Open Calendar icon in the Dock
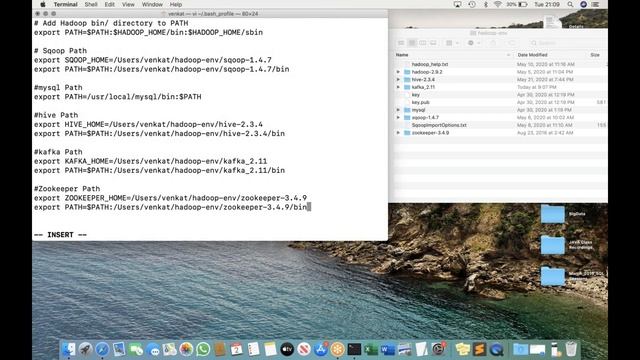This screenshot has width=640, height=360. [236, 349]
